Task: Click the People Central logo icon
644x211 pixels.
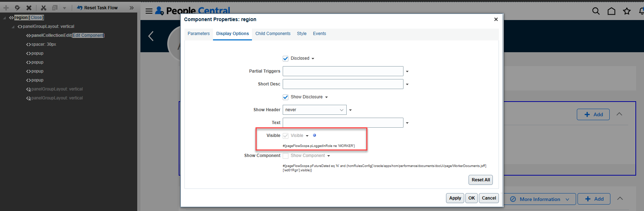Action: [x=159, y=11]
